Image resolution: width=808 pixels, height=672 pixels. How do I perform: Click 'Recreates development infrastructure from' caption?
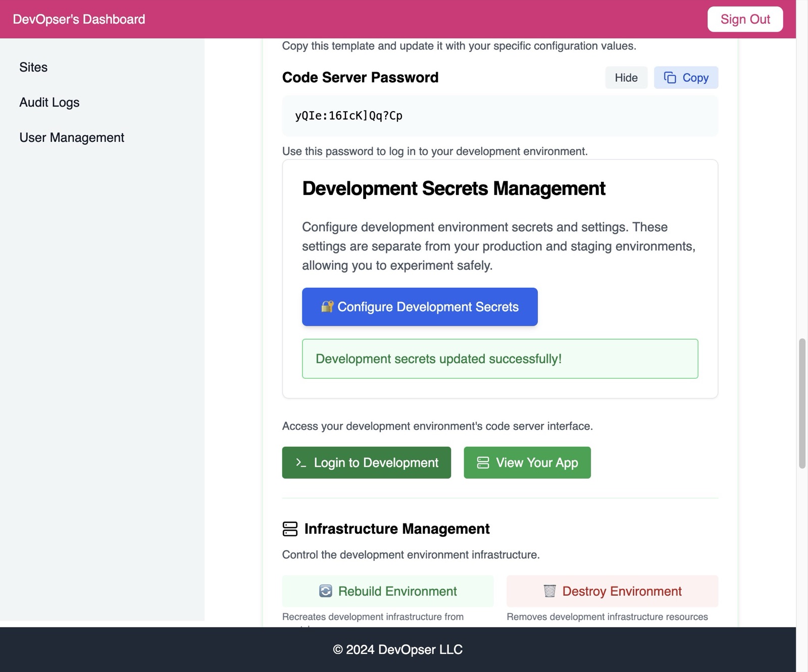click(373, 616)
